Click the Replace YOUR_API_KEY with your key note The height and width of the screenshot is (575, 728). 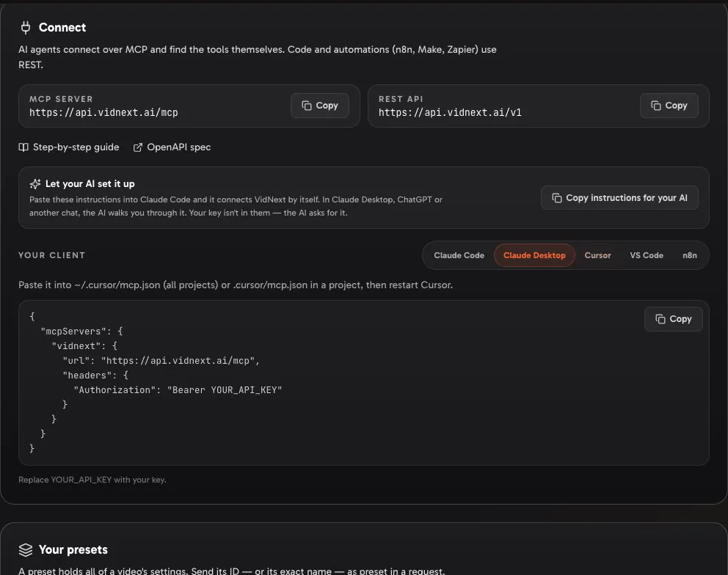92,480
